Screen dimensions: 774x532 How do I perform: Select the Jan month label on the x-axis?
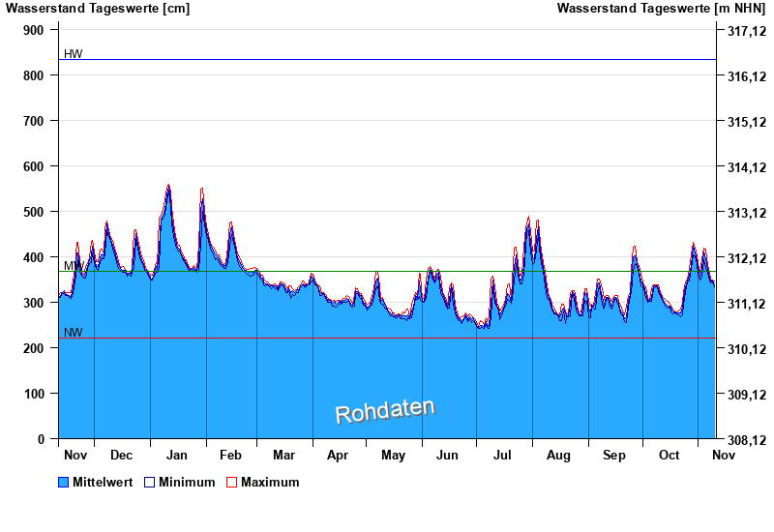coord(178,455)
